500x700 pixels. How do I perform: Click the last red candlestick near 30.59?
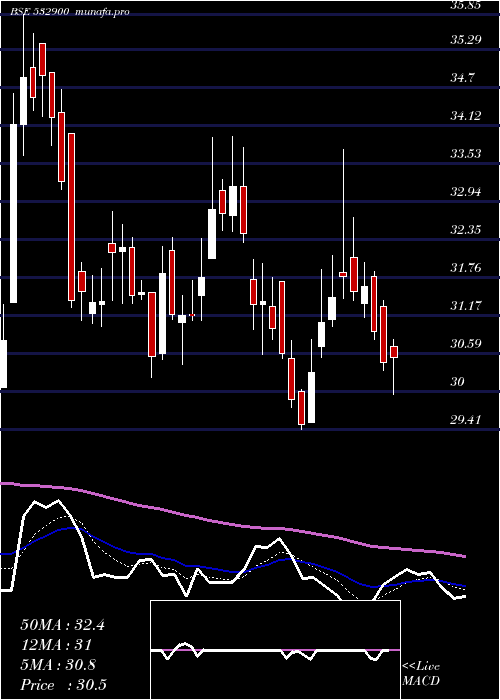pyautogui.click(x=394, y=352)
